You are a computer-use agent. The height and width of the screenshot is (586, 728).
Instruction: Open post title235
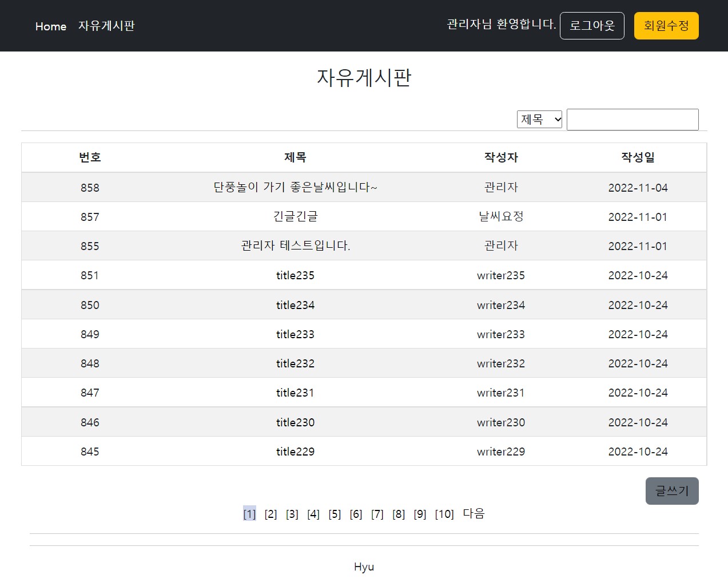pyautogui.click(x=295, y=275)
